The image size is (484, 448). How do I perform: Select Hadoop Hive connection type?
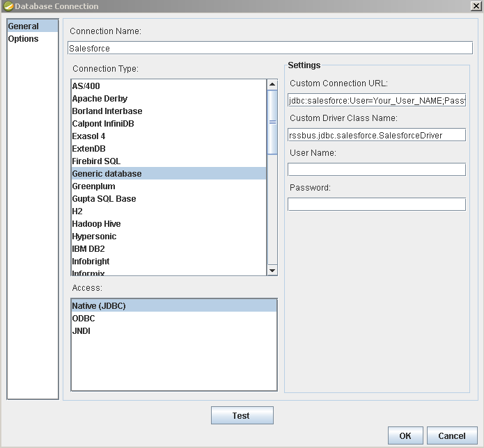96,224
